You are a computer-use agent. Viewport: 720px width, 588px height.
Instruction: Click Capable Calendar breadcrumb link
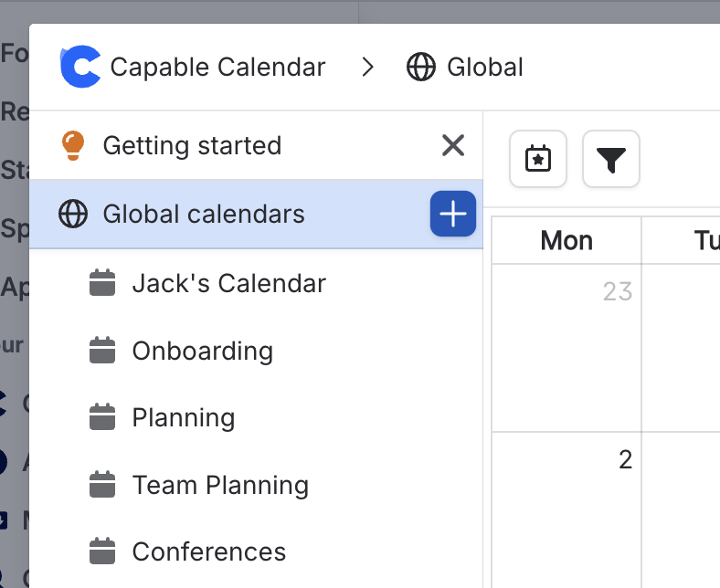pyautogui.click(x=217, y=68)
